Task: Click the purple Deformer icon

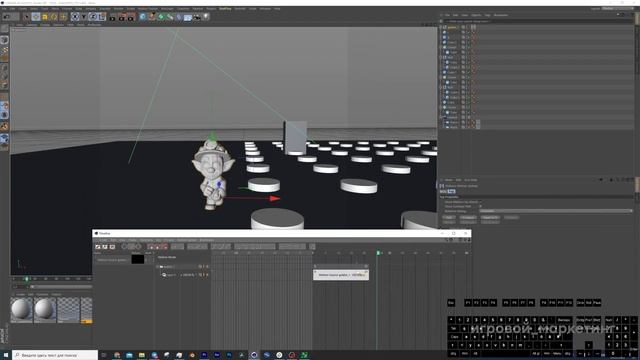Action: [179, 17]
